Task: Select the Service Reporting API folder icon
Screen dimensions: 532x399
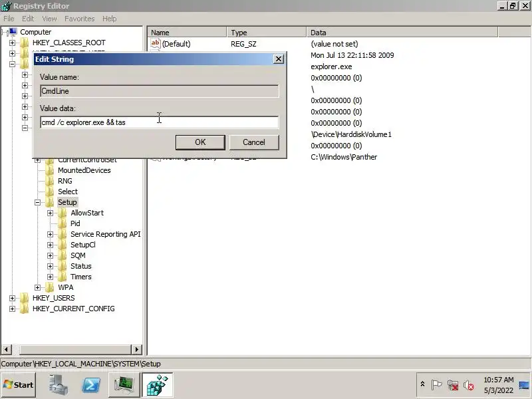Action: pos(63,234)
